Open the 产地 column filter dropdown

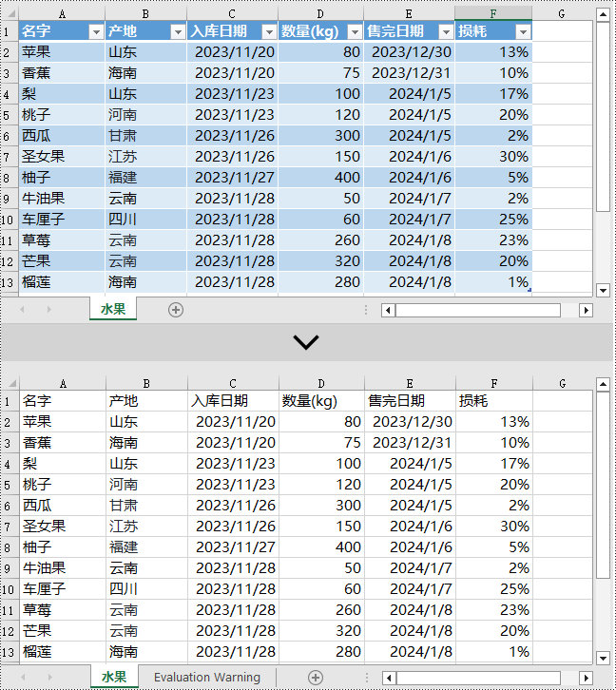(x=178, y=31)
